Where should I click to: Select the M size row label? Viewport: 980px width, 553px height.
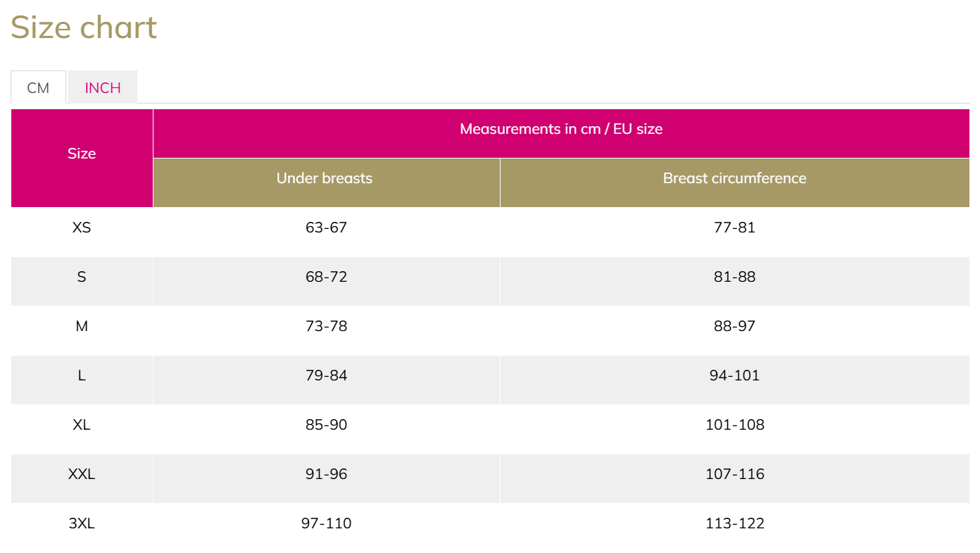(x=82, y=326)
